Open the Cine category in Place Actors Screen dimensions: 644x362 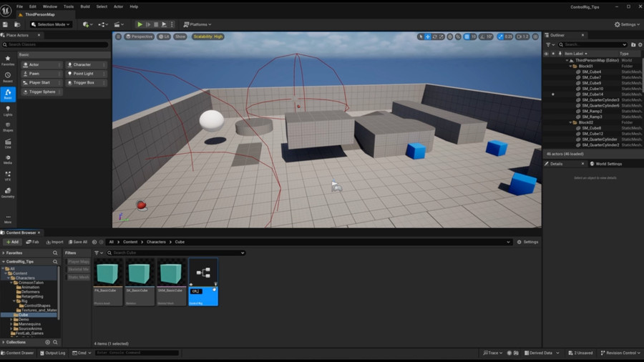(8, 144)
